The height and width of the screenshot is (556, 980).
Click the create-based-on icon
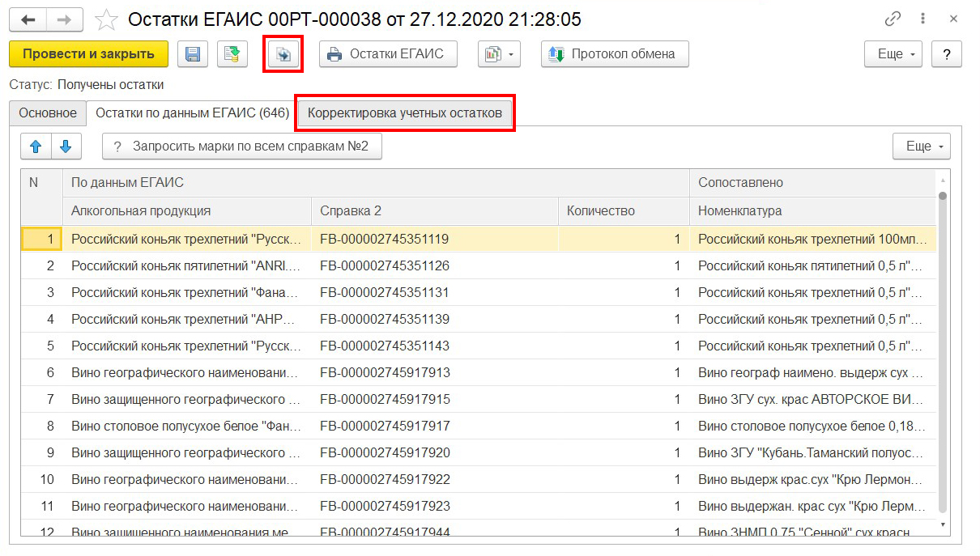point(283,54)
